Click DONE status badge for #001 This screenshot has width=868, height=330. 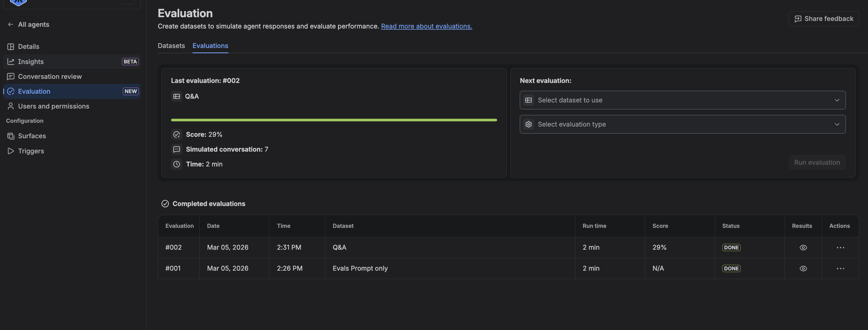(x=731, y=269)
